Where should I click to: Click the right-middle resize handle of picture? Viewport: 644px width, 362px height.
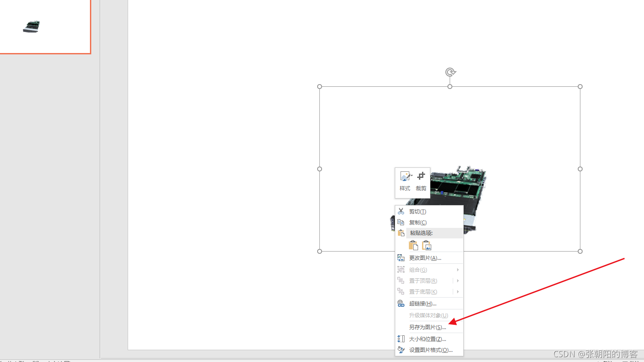(580, 169)
